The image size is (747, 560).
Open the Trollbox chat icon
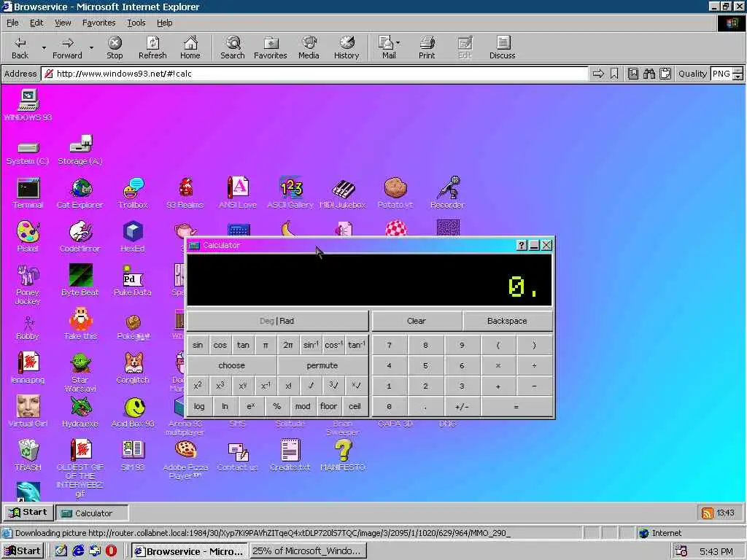133,192
